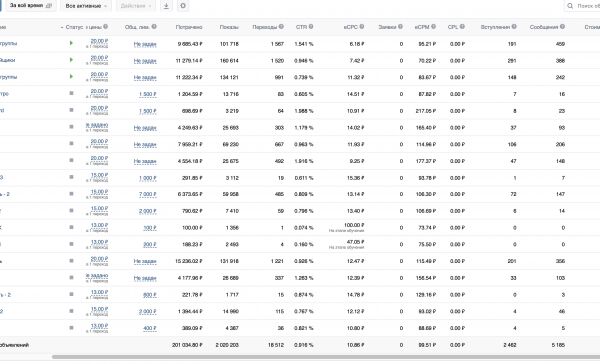Sort table by Переходы column header

coord(265,27)
